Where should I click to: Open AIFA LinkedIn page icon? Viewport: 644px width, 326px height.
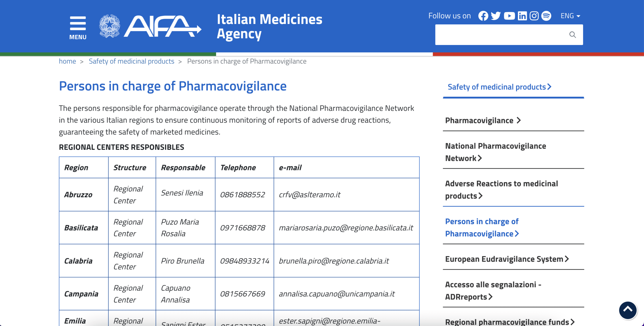[522, 16]
